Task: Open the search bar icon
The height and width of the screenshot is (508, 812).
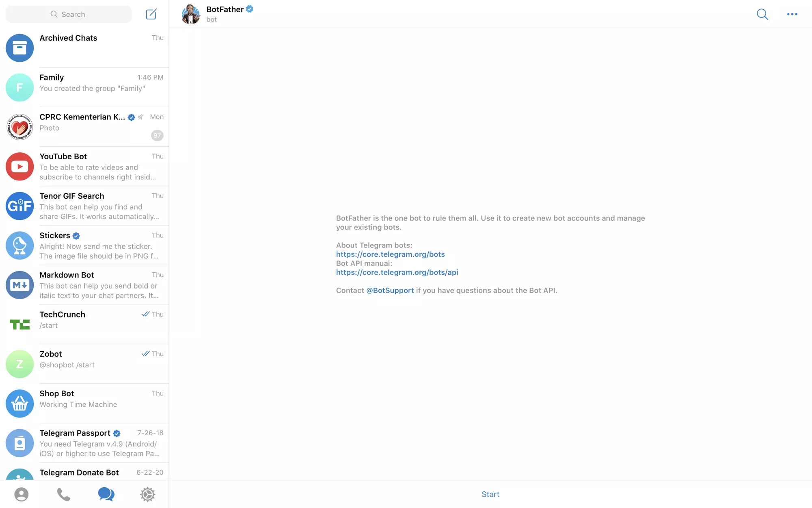Action: [762, 14]
